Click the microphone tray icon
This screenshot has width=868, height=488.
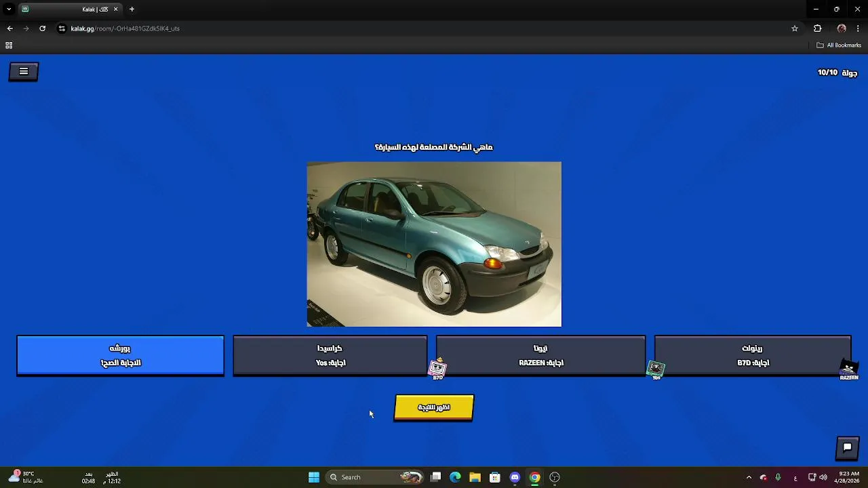point(778,477)
